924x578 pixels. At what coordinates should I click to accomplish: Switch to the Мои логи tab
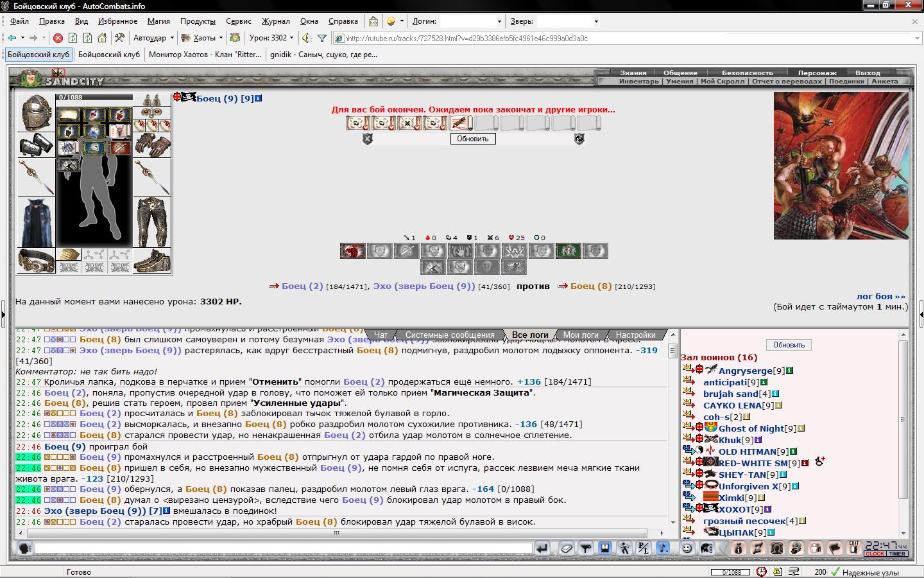(581, 335)
